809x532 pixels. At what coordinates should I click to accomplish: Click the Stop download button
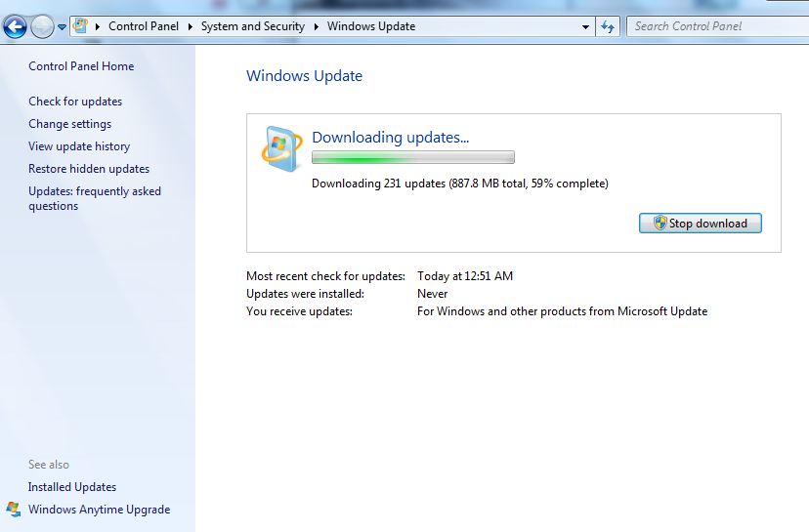tap(701, 224)
